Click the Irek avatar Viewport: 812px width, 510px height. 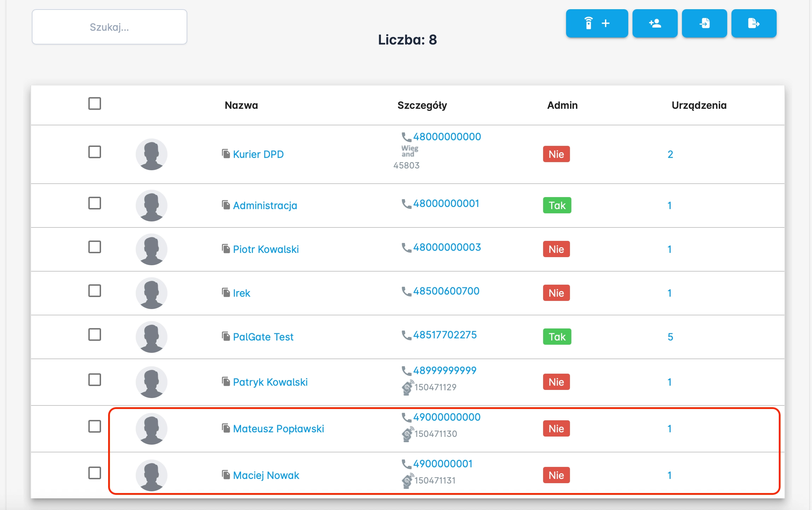click(x=152, y=293)
